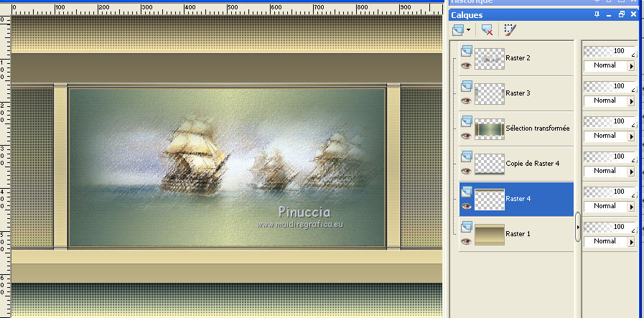Adjust opacity slider of Raster 4 layer
Viewport: 644px width, 318px height.
[x=610, y=192]
